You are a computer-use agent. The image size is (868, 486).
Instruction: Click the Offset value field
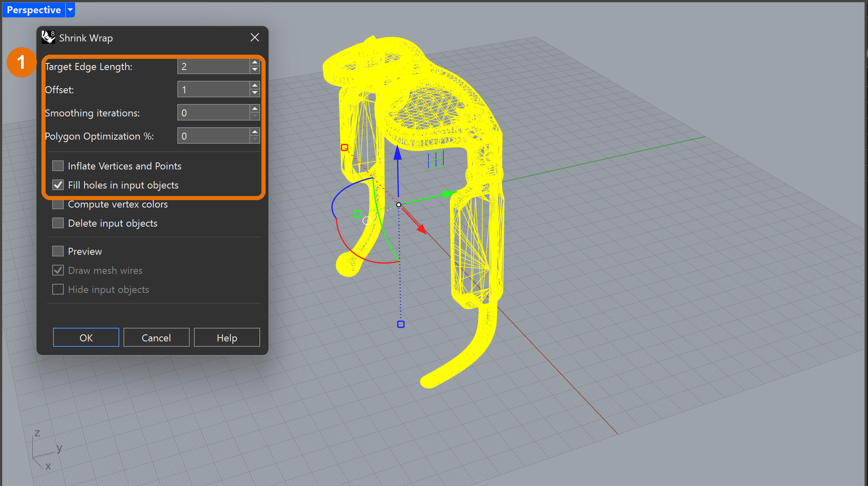[x=213, y=89]
